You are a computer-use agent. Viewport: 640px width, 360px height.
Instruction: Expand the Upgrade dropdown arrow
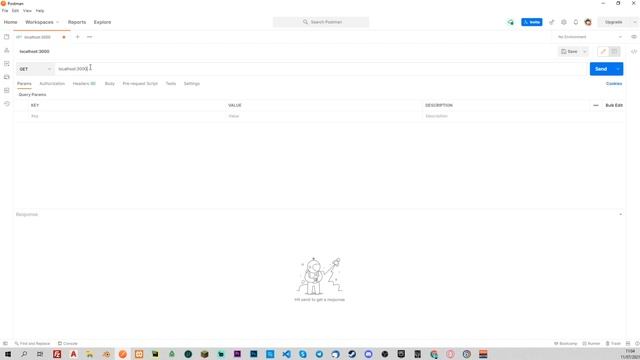pos(634,22)
